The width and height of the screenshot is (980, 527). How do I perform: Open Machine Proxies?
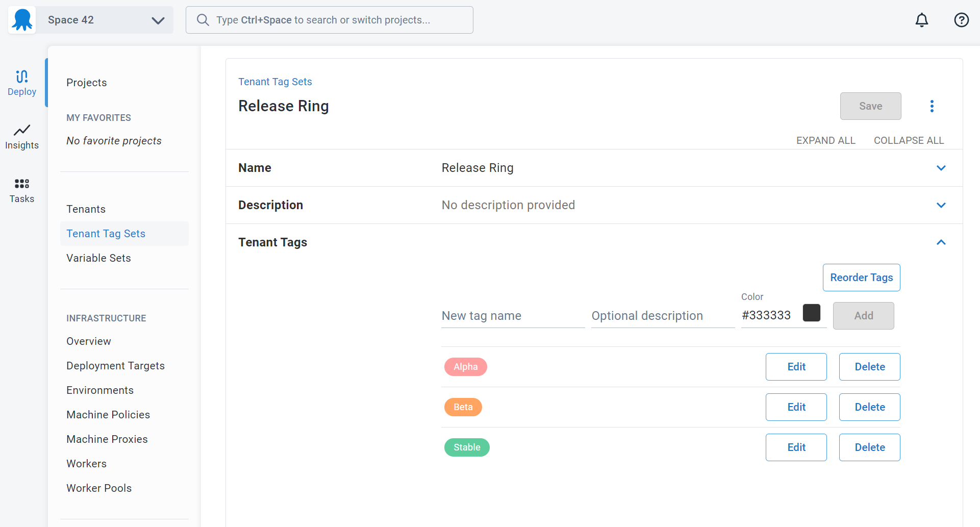(107, 439)
